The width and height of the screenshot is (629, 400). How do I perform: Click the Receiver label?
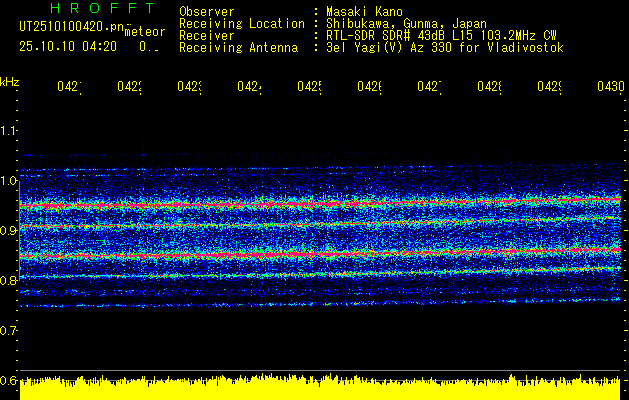point(207,36)
